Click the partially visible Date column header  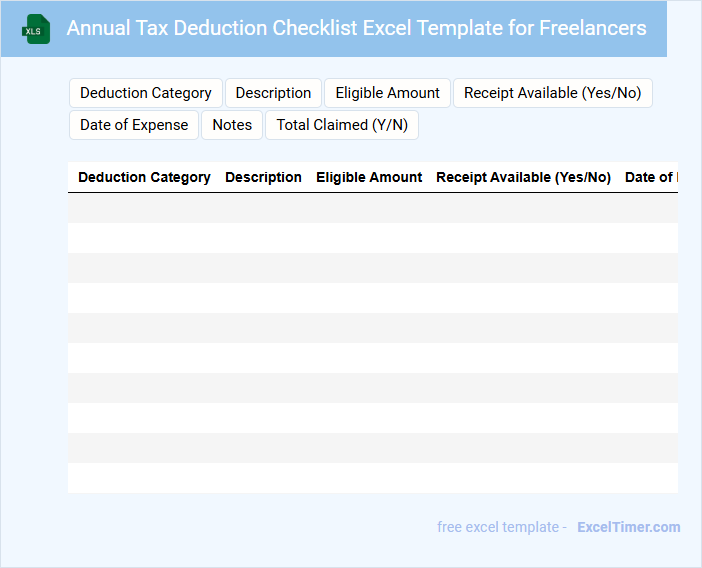coord(650,177)
